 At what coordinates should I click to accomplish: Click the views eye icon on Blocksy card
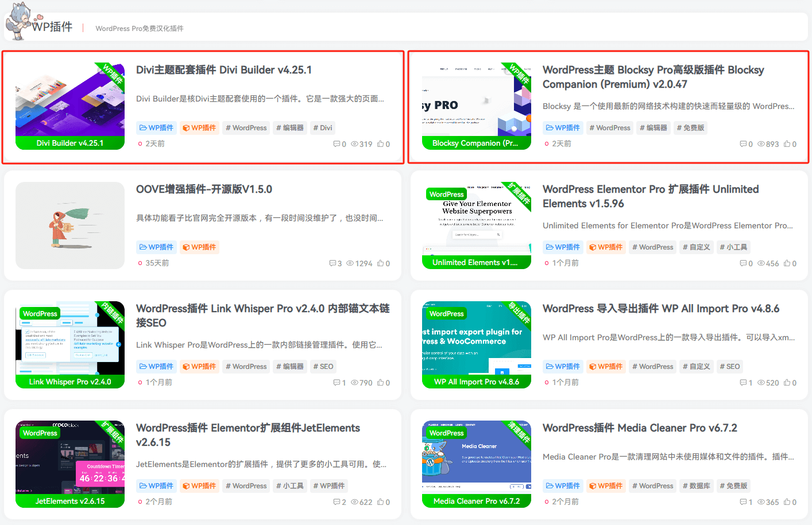pyautogui.click(x=761, y=144)
